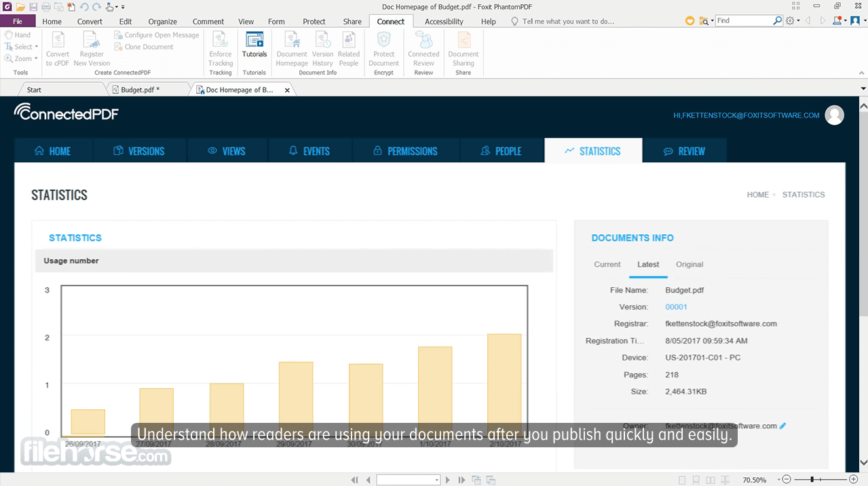The image size is (868, 486).
Task: Switch to the Protect ribbon tab
Action: click(314, 21)
